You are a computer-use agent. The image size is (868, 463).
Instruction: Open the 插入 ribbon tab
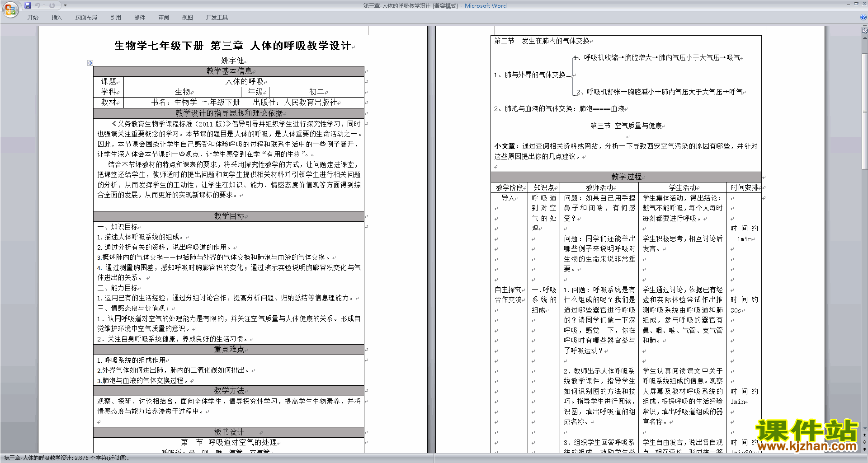[57, 18]
